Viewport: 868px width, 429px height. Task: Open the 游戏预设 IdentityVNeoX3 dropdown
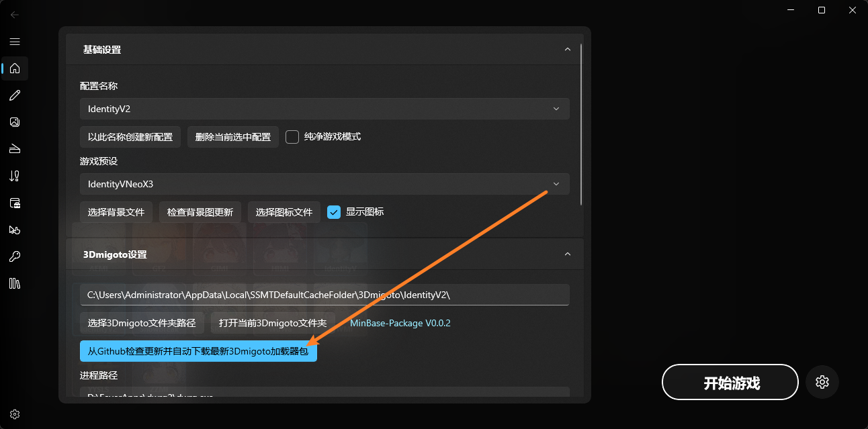[x=324, y=184]
